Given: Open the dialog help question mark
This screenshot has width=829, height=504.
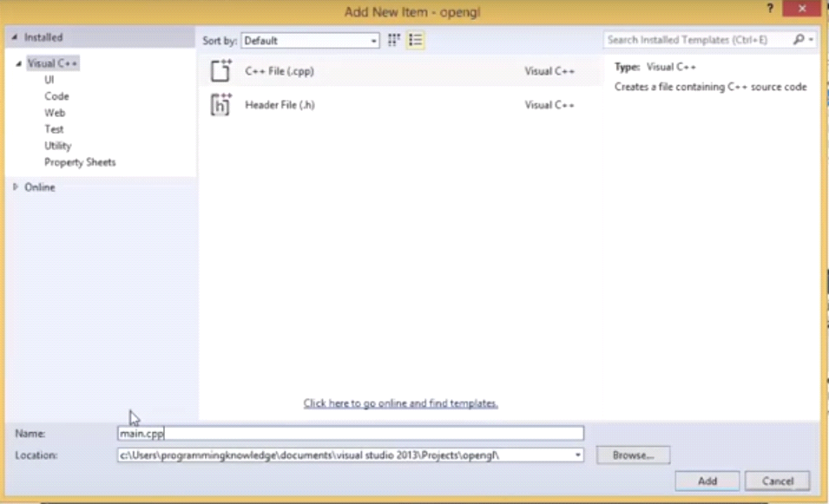Looking at the screenshot, I should (x=770, y=9).
